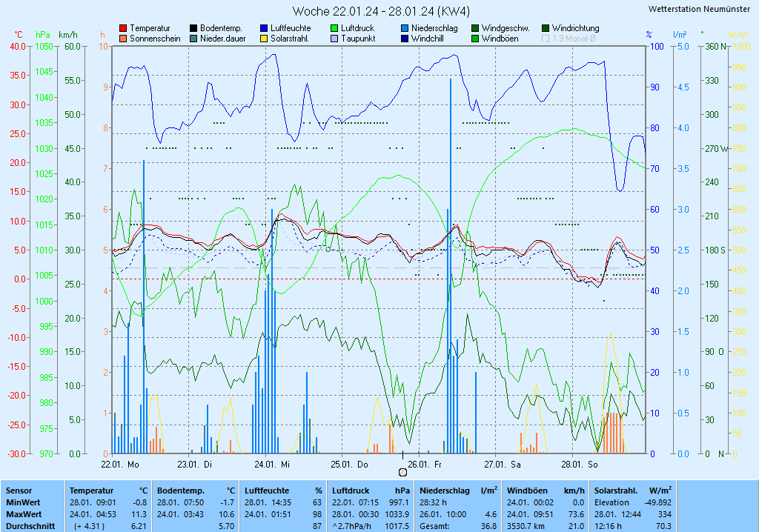Click the MaxWert row label
The height and width of the screenshot is (532, 759).
coord(24,514)
